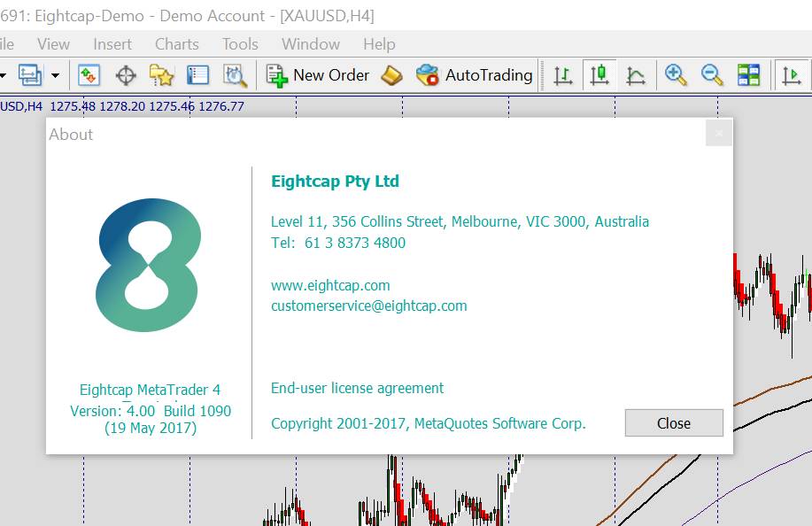Open the End-user license agreement link
The width and height of the screenshot is (812, 526).
pos(358,388)
